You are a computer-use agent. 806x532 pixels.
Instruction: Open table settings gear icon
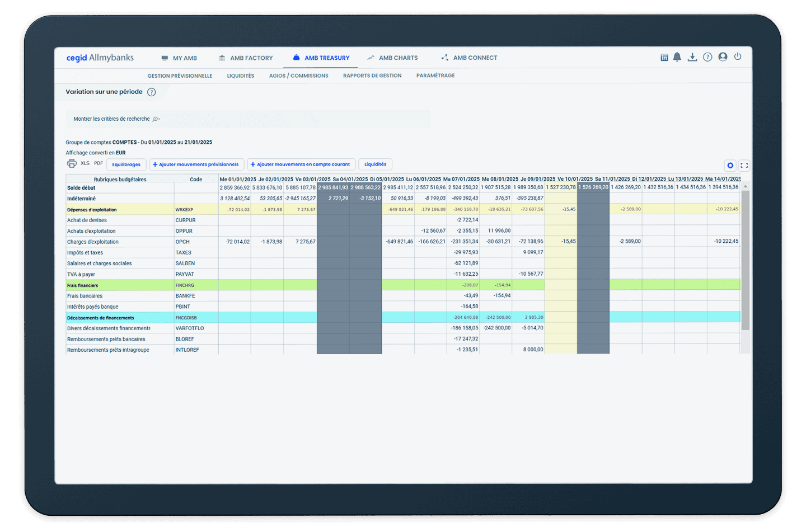tap(730, 166)
